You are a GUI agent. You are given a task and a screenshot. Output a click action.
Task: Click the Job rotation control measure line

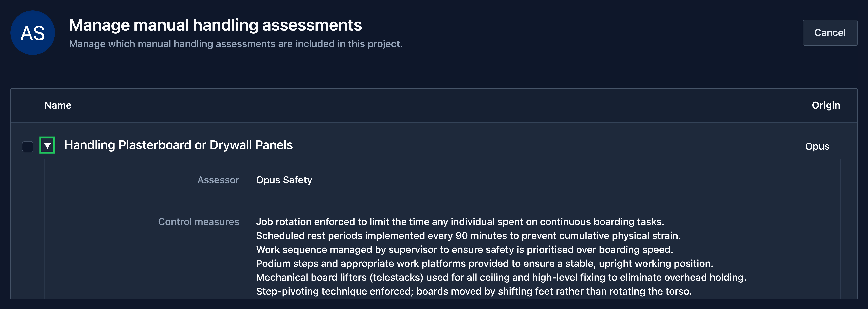point(460,222)
